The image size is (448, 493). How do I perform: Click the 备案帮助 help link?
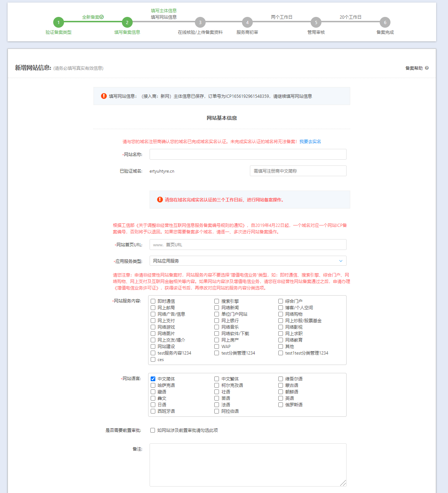(x=414, y=68)
